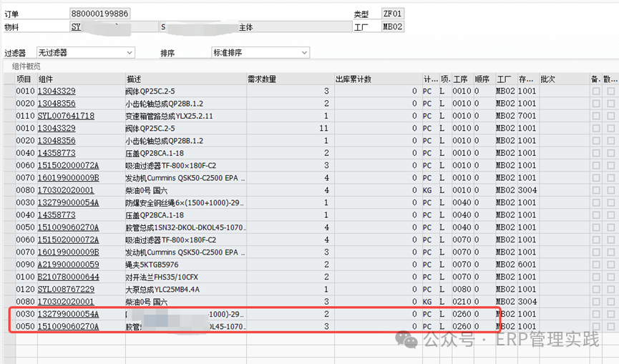Click the 工序 column header
The width and height of the screenshot is (619, 364).
[460, 79]
